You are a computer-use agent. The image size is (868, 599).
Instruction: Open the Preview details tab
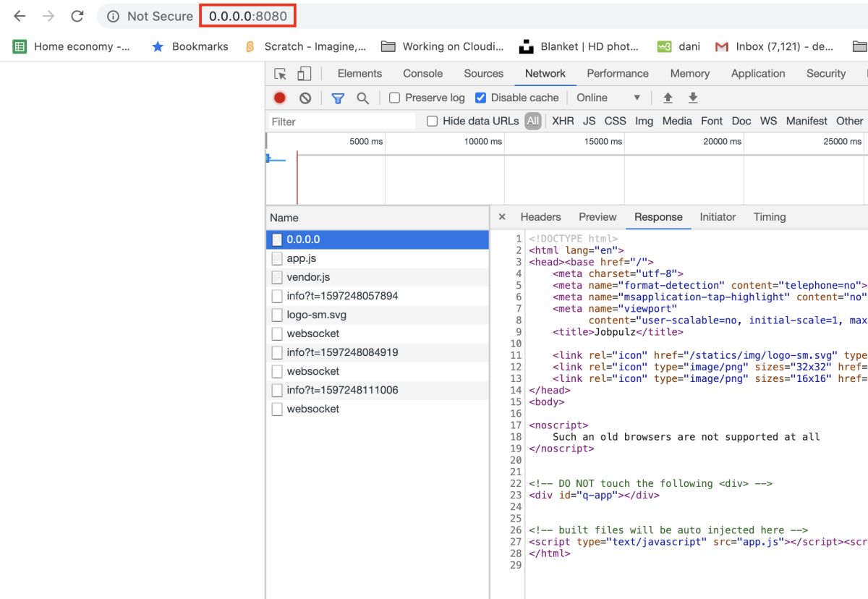pyautogui.click(x=597, y=217)
